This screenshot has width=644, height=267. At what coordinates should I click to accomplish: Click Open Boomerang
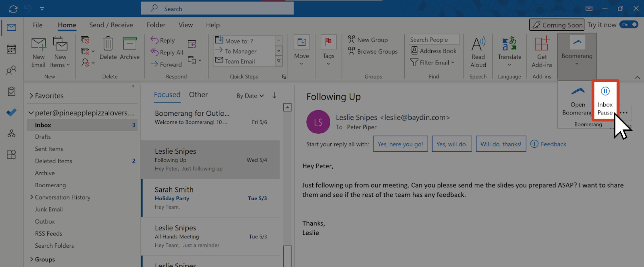(577, 102)
